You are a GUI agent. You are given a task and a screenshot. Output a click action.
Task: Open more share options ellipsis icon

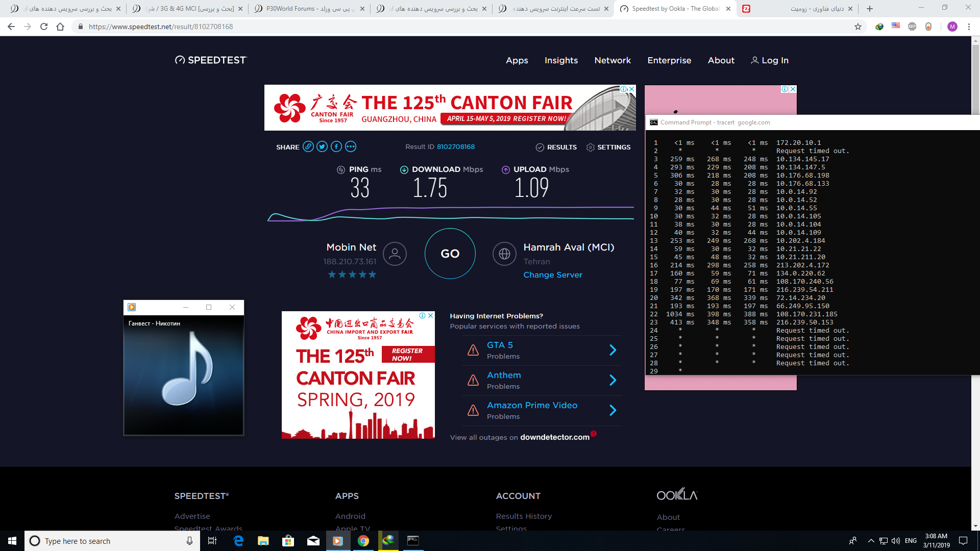(x=351, y=147)
